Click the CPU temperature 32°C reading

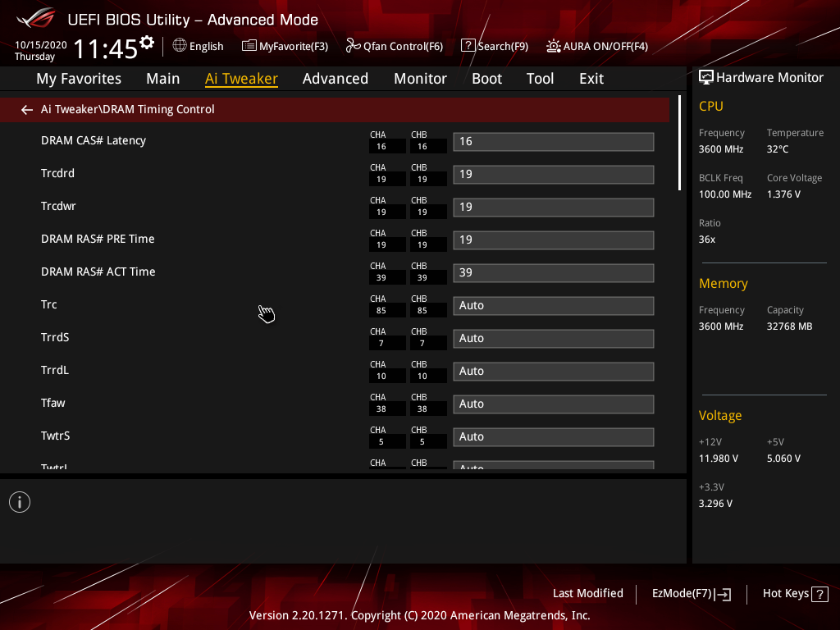[x=778, y=149]
